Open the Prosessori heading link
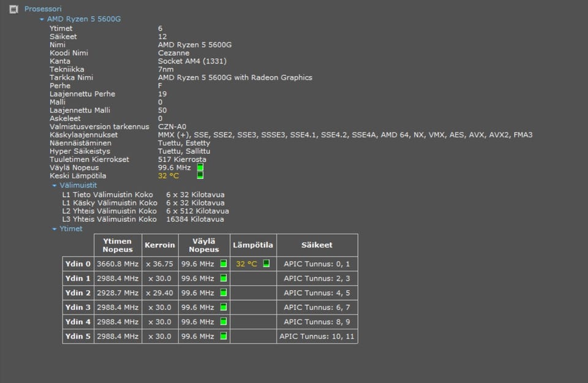 43,9
